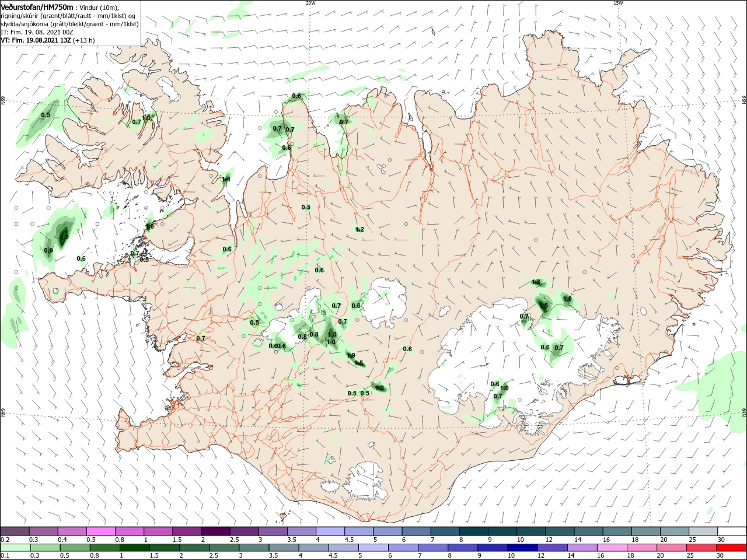Pick the lower legend swatch starting at 25
This screenshot has height=560, width=747.
click(701, 548)
